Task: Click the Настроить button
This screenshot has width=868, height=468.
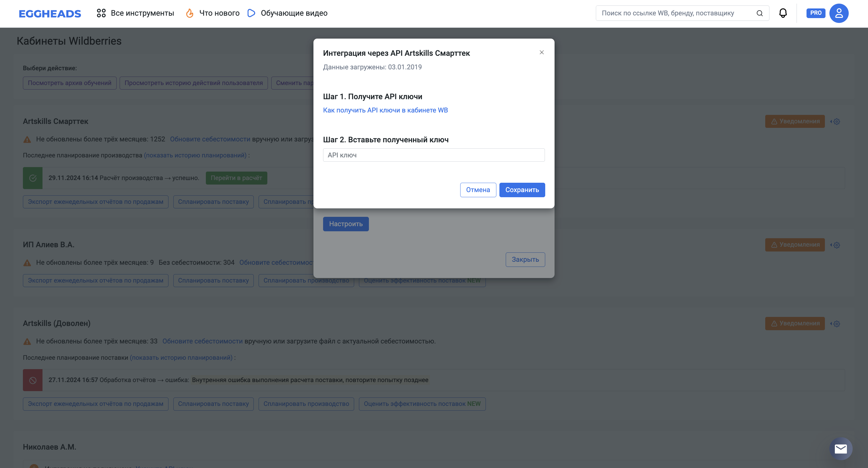Action: coord(346,224)
